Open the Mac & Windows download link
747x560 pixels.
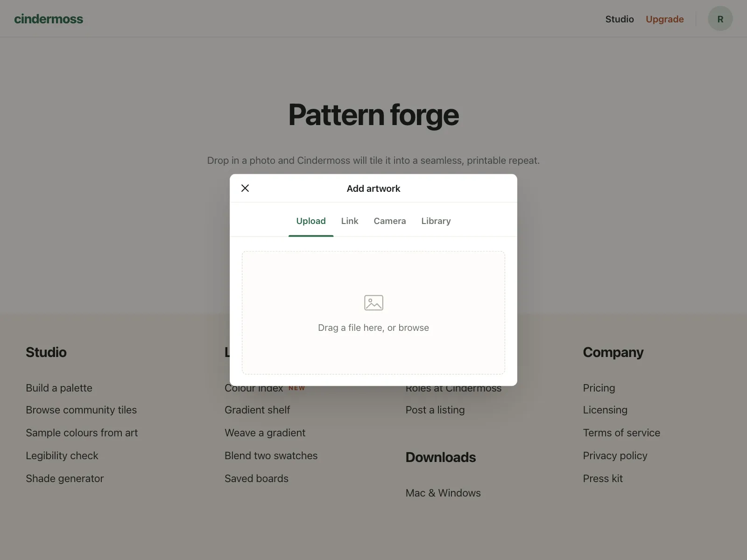click(x=443, y=493)
